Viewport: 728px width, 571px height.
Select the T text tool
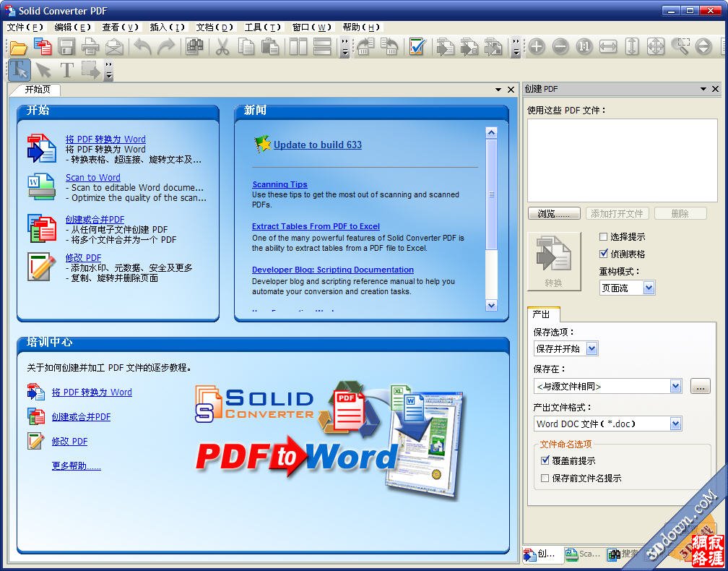point(67,70)
